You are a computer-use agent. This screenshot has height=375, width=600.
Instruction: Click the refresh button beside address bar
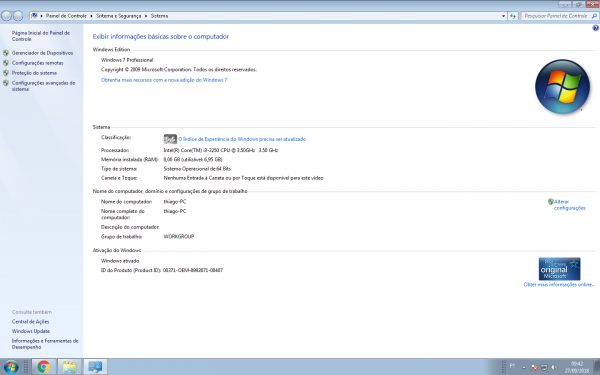click(513, 16)
